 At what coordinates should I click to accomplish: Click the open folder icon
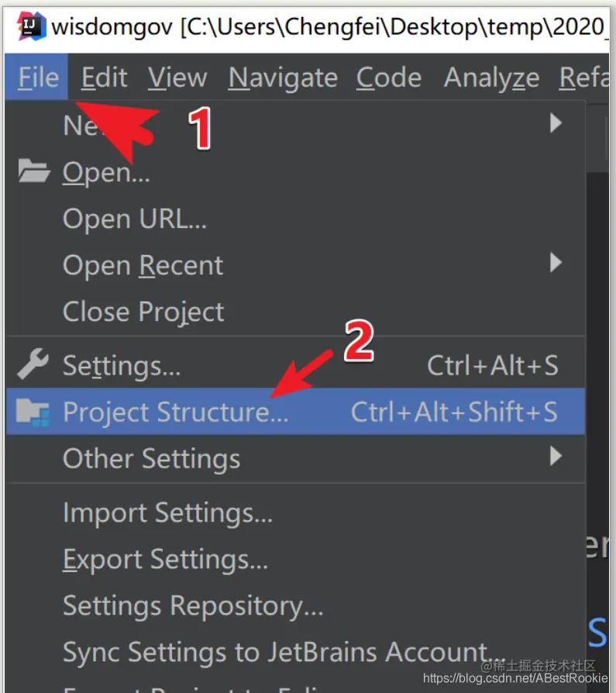tap(33, 171)
